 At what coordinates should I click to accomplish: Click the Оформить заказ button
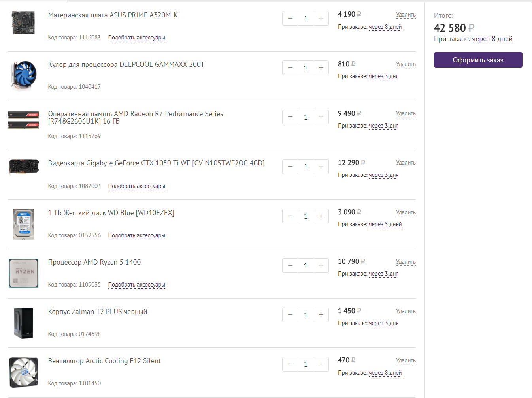478,60
